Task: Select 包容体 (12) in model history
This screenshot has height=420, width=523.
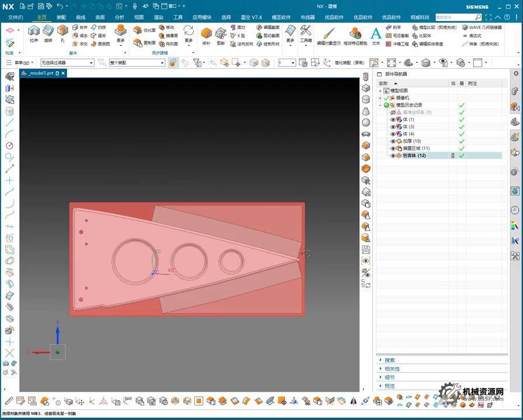Action: pyautogui.click(x=414, y=156)
